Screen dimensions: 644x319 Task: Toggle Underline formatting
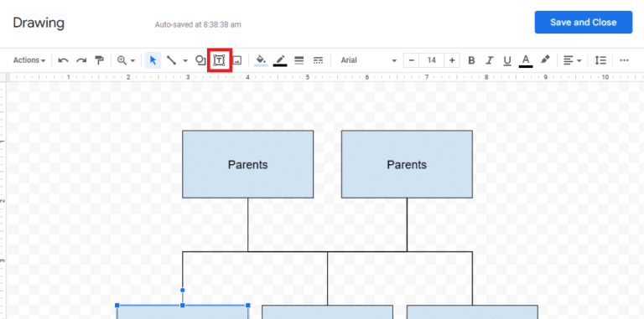[507, 60]
